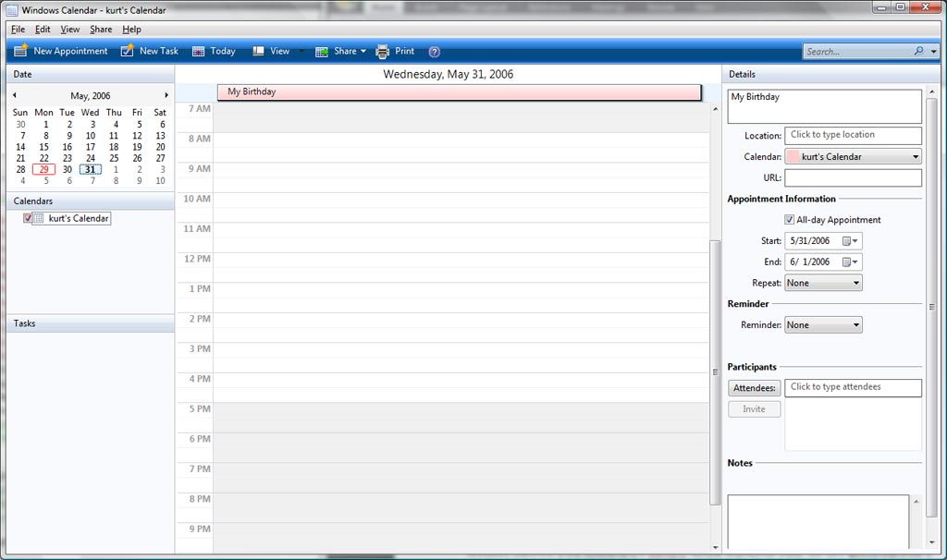This screenshot has height=560, width=947.
Task: Uncheck All-day Appointment checkbox
Action: (790, 220)
